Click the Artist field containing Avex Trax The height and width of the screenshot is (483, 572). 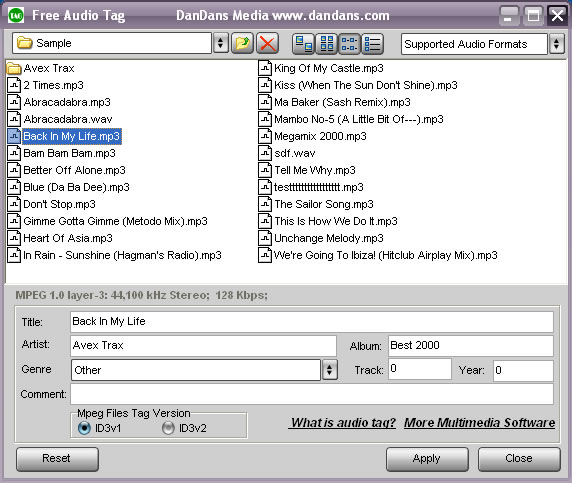(203, 345)
